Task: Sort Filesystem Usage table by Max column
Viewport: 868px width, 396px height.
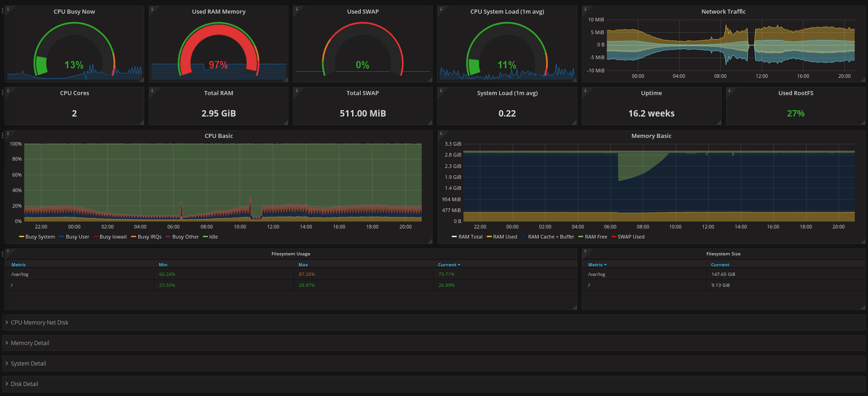Action: 303,264
